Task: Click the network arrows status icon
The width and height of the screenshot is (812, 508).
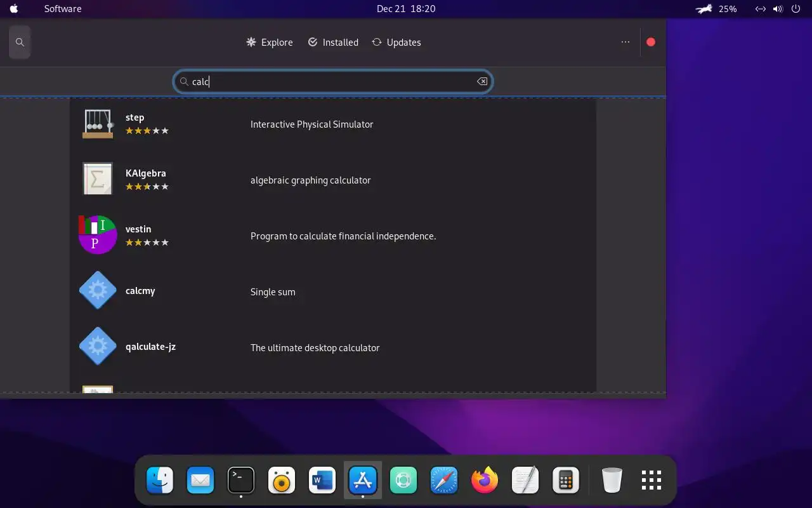Action: click(760, 9)
